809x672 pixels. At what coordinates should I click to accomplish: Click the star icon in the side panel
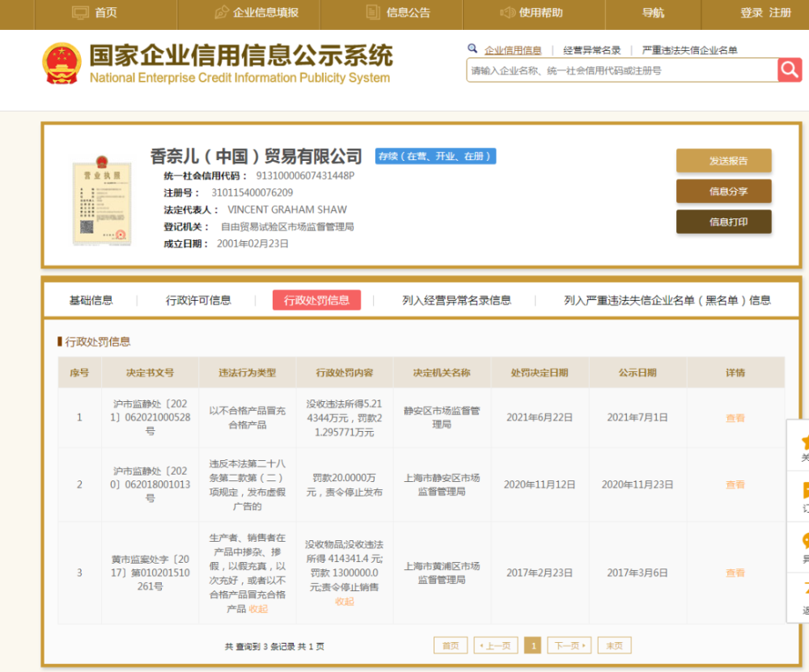[805, 442]
